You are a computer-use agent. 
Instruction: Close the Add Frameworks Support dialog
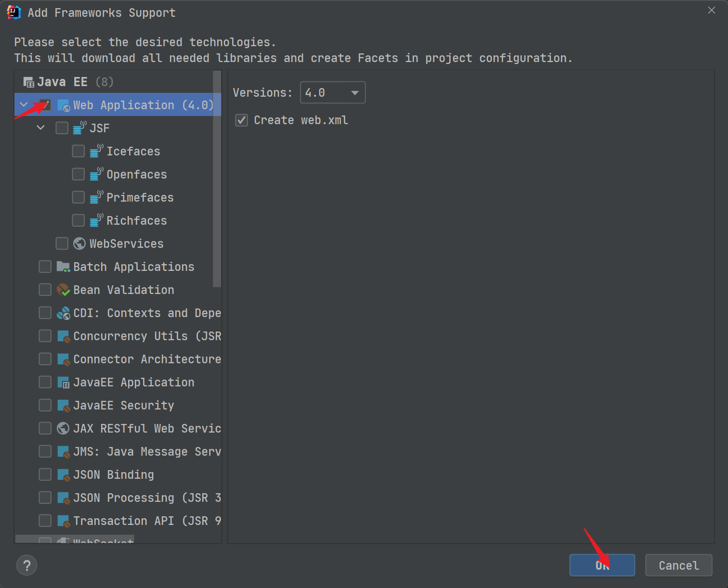[712, 10]
